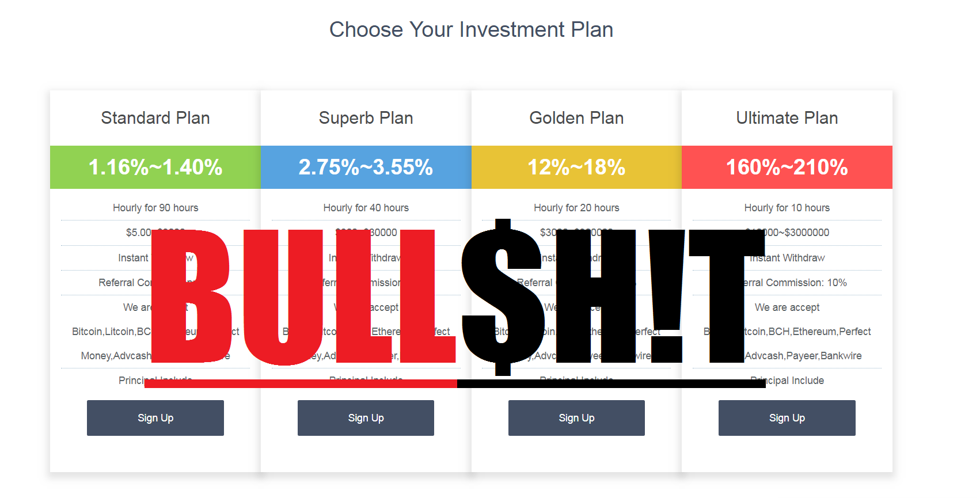Click Sign Up under Golden Plan
Screen dimensions: 980x498
pos(576,418)
